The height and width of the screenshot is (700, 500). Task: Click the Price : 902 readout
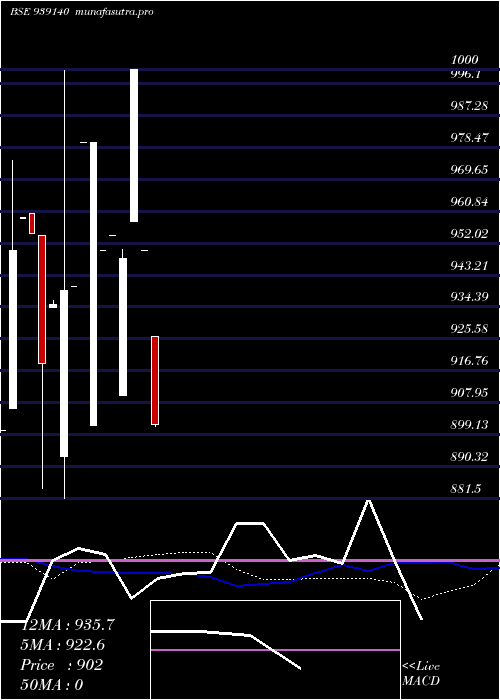tap(62, 665)
